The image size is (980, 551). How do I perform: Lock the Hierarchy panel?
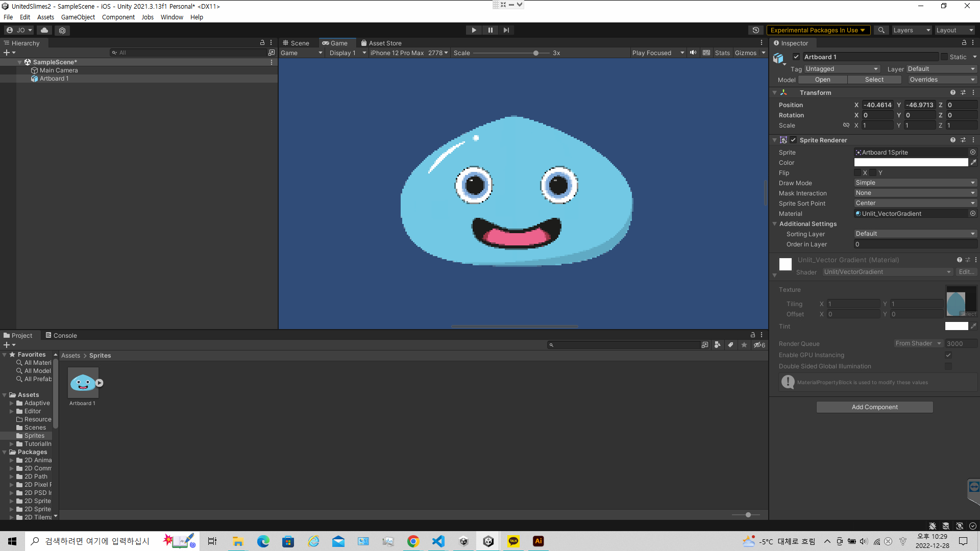tap(262, 43)
